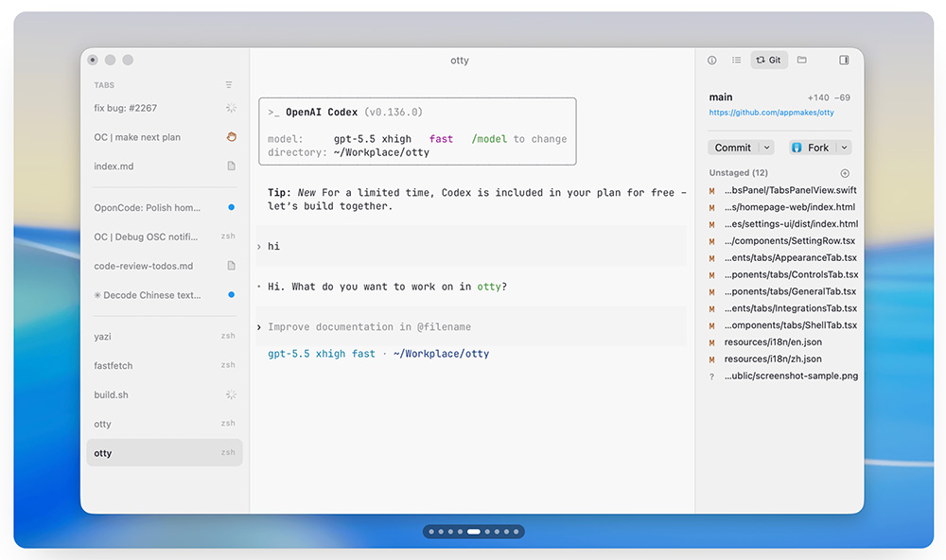Screen dimensions: 946x560
Task: Select OC | make next plan tab
Action: point(164,137)
